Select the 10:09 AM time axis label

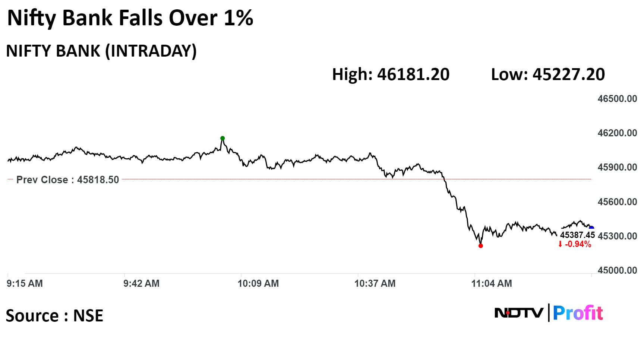pyautogui.click(x=258, y=283)
